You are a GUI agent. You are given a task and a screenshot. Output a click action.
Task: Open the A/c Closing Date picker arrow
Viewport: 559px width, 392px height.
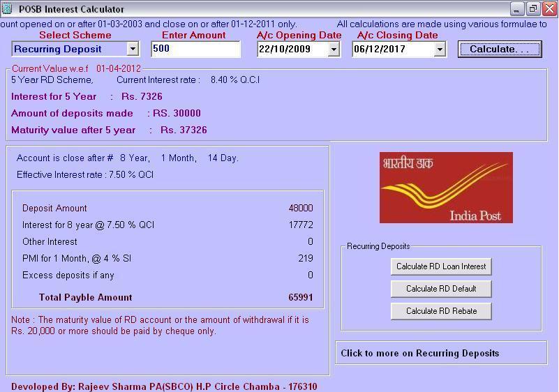[440, 50]
